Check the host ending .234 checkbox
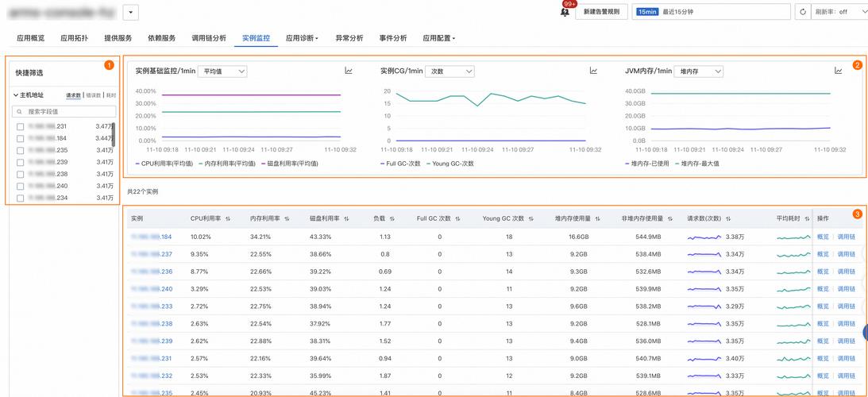868x397 pixels. (20, 198)
